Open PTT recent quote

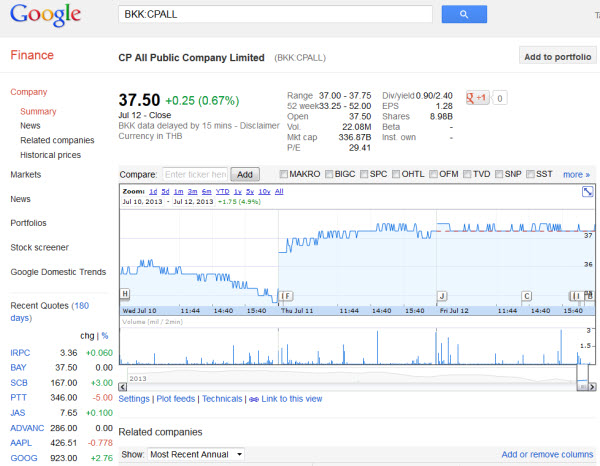18,398
